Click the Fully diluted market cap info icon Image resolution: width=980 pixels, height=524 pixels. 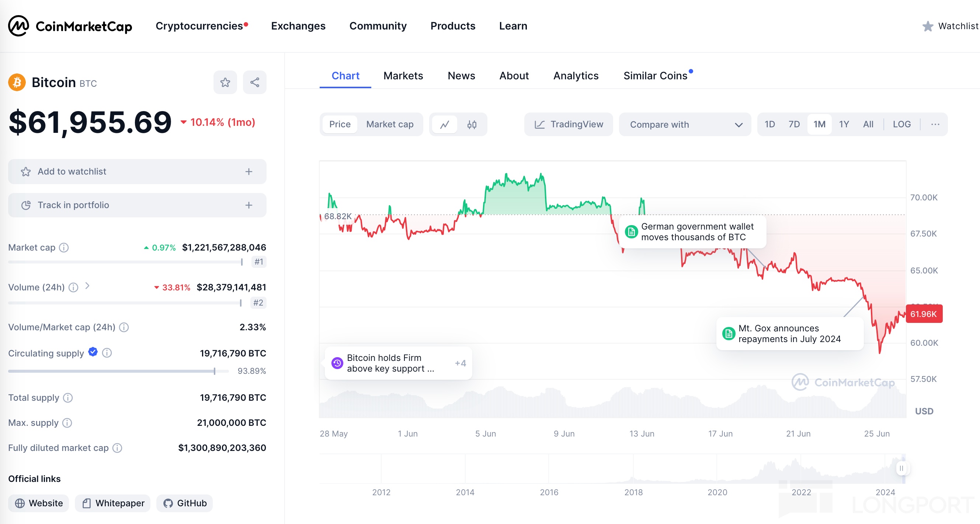coord(118,448)
